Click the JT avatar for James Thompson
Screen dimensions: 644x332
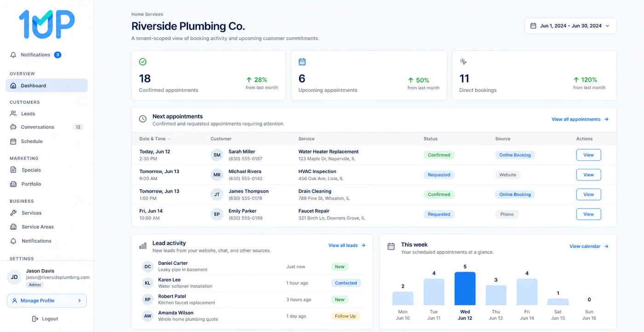pyautogui.click(x=217, y=195)
